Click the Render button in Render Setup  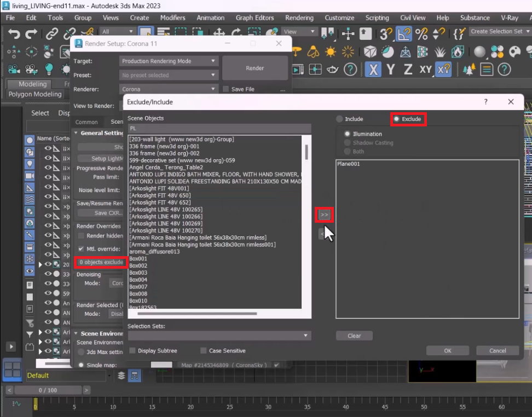(255, 68)
